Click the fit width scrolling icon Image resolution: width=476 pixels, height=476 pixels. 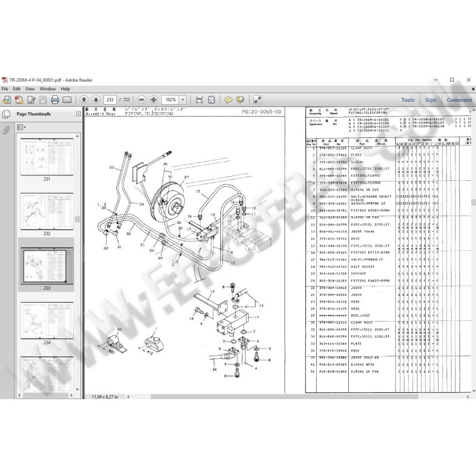(199, 99)
